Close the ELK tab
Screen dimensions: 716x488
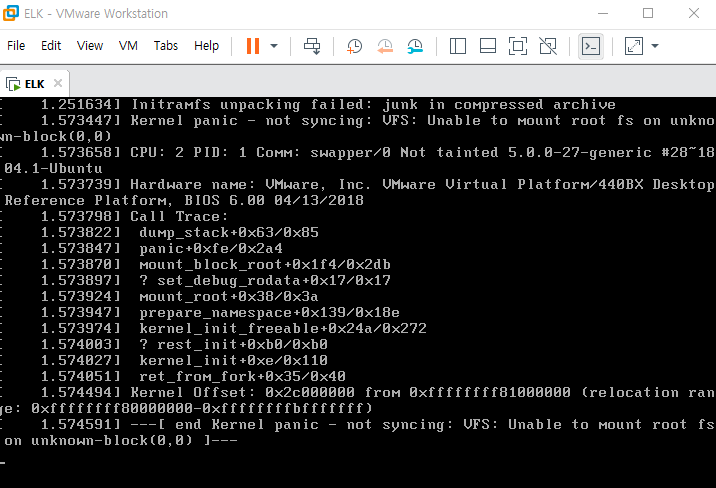click(x=58, y=83)
